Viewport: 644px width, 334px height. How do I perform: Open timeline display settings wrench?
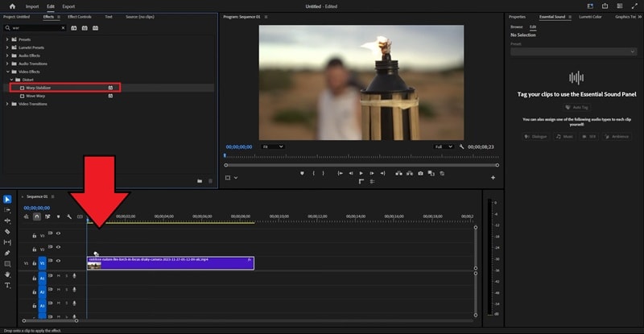69,216
